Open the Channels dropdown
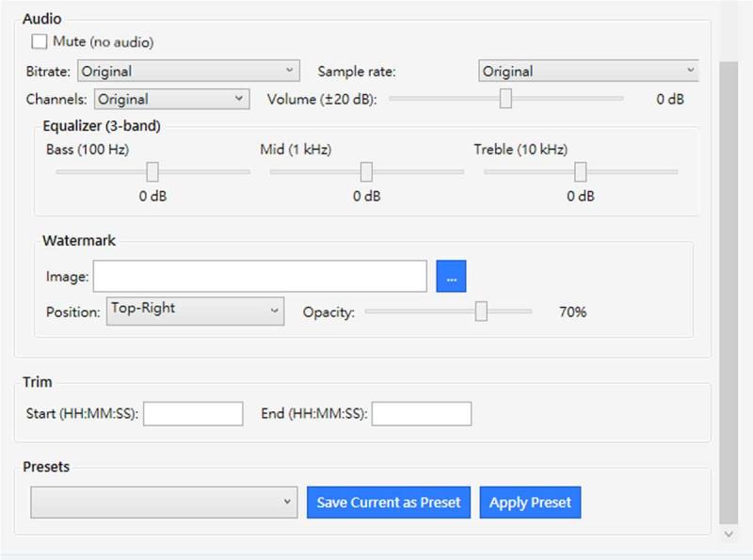Screen dimensions: 753x560 click(169, 98)
